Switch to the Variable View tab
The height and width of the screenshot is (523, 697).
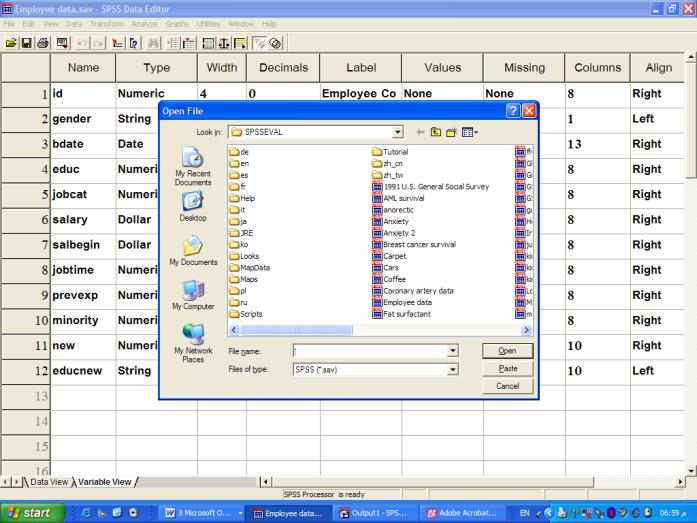coord(104,482)
